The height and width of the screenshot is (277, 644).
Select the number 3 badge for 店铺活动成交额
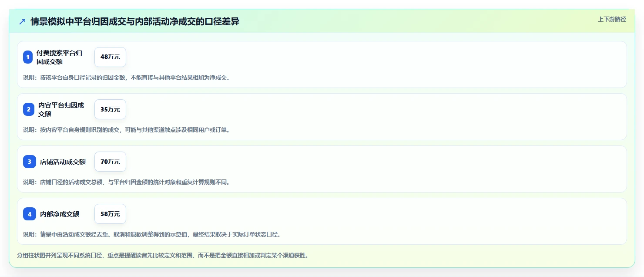(x=30, y=162)
